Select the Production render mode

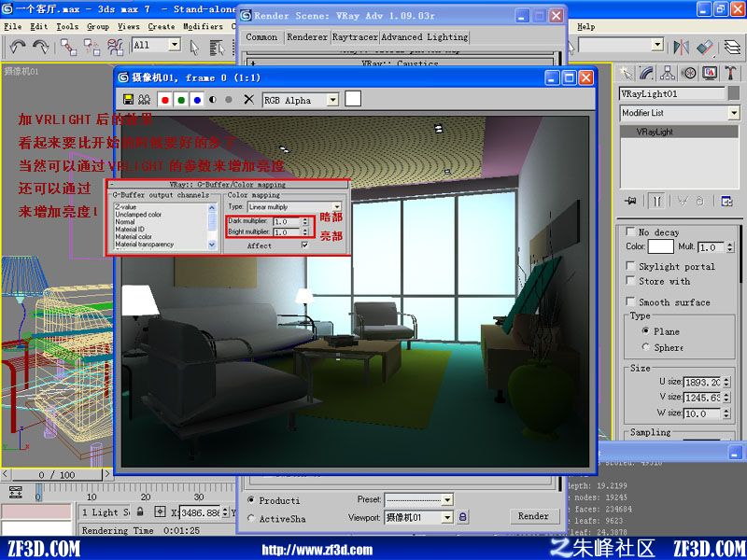pos(251,500)
